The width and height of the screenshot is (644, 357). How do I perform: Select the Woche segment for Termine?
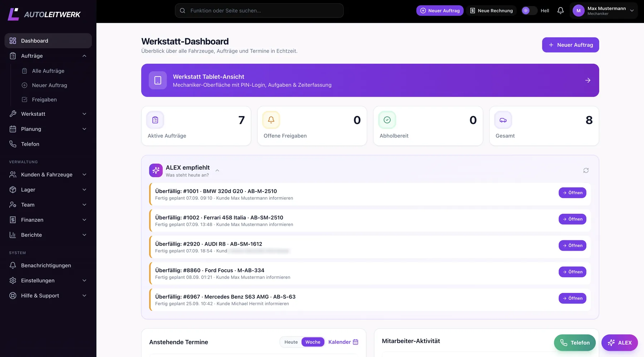313,342
